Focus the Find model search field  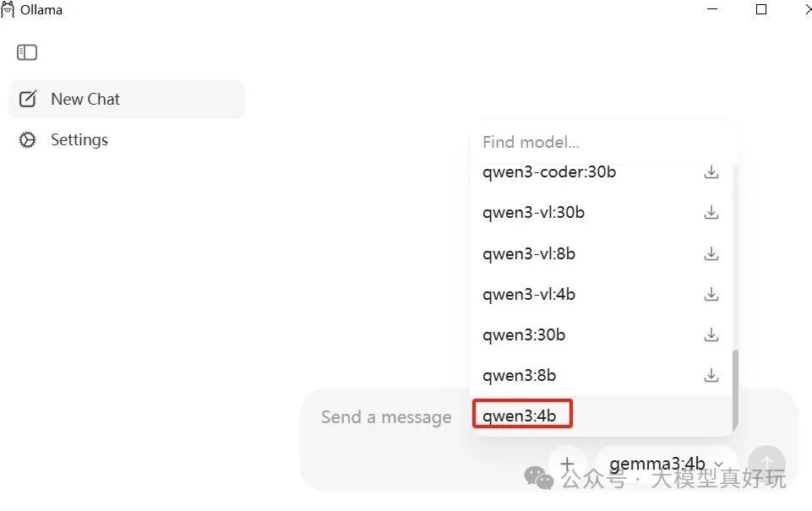[x=602, y=142]
